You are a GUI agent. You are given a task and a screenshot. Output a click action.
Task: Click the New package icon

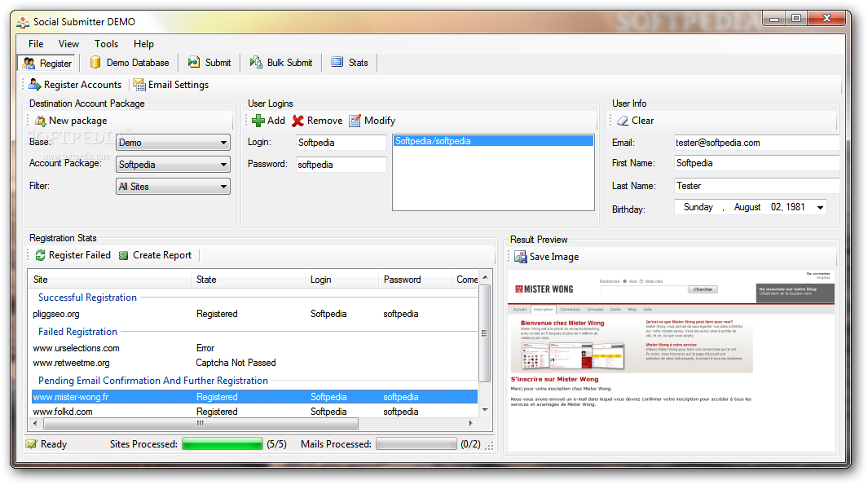pos(41,121)
